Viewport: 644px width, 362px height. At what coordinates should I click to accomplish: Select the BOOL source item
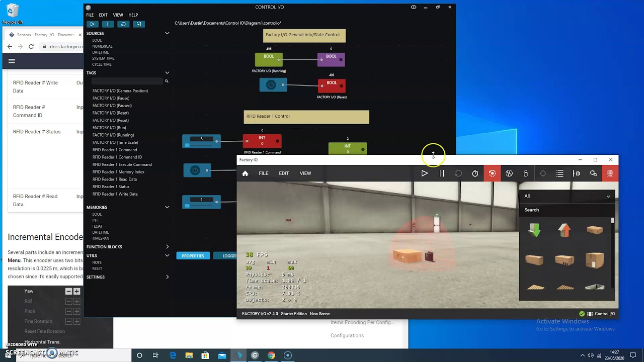tap(97, 40)
